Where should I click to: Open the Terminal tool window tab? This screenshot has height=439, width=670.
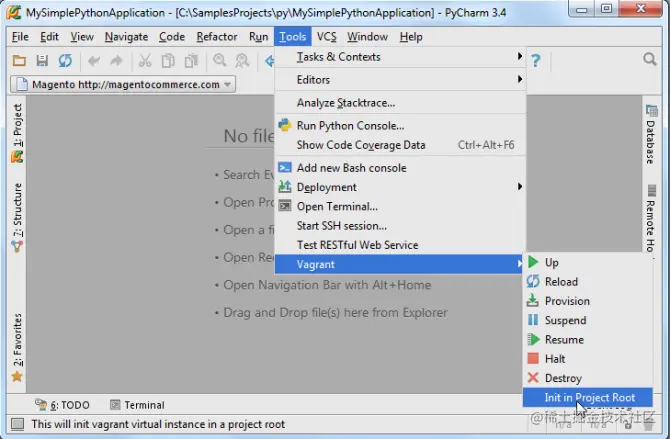pyautogui.click(x=137, y=404)
